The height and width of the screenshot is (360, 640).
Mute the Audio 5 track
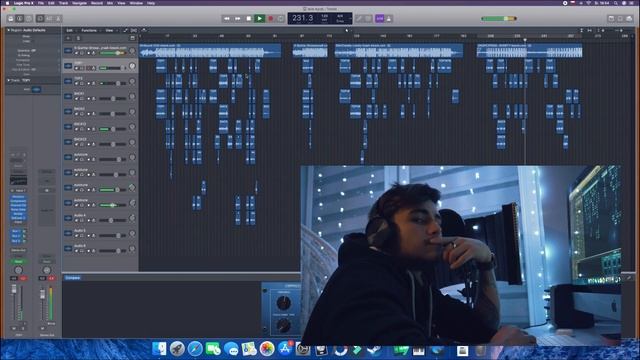point(76,236)
